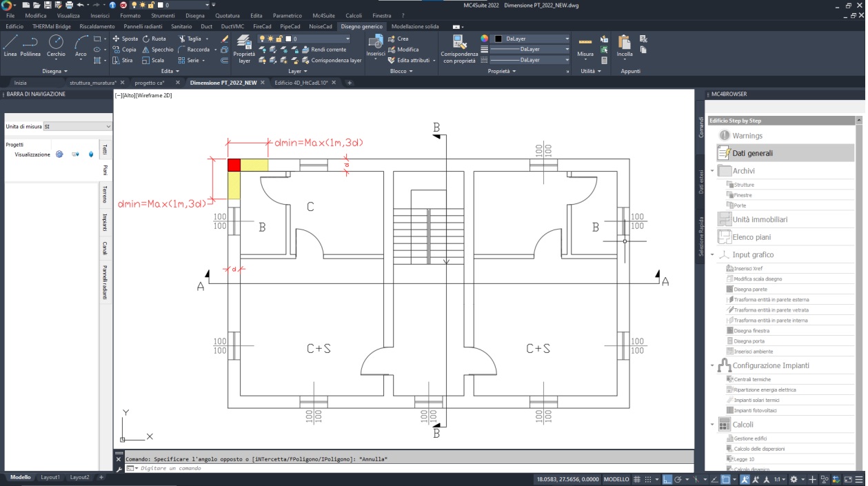868x486 pixels.
Task: Click the Raccorda fillet tool
Action: (x=194, y=50)
